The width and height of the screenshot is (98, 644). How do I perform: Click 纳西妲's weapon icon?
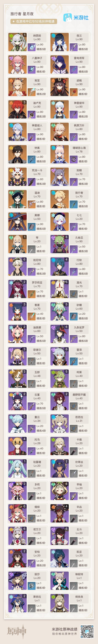coord(31,47)
